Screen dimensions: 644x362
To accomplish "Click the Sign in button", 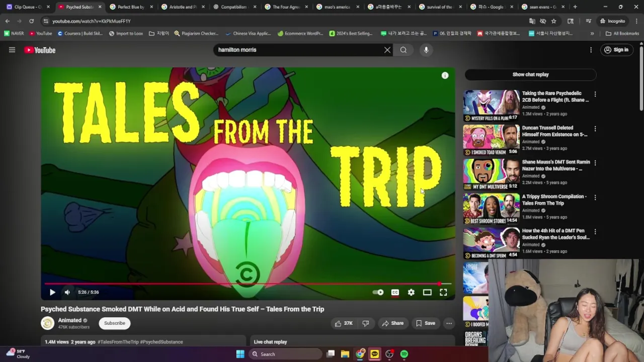I will pyautogui.click(x=616, y=50).
